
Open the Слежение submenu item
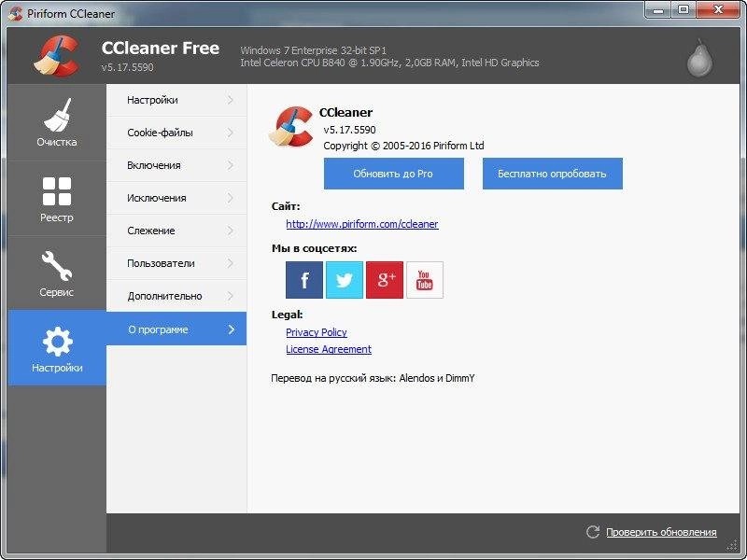(x=176, y=231)
